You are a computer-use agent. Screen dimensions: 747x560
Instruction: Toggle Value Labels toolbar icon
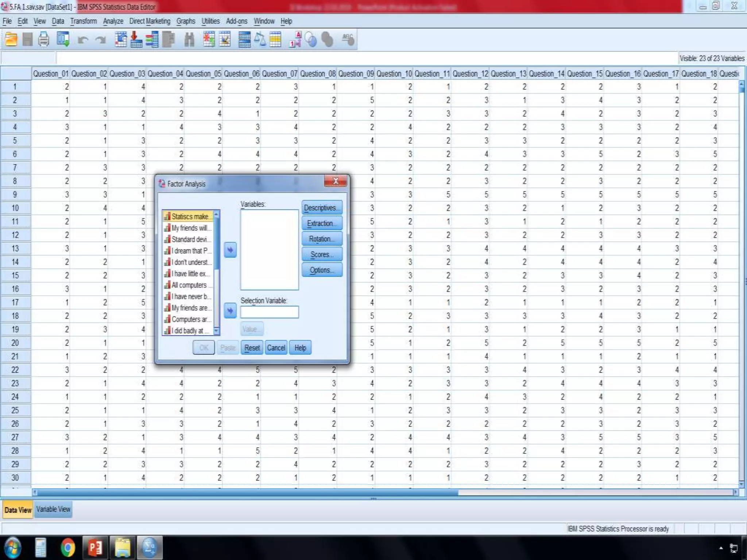[295, 39]
